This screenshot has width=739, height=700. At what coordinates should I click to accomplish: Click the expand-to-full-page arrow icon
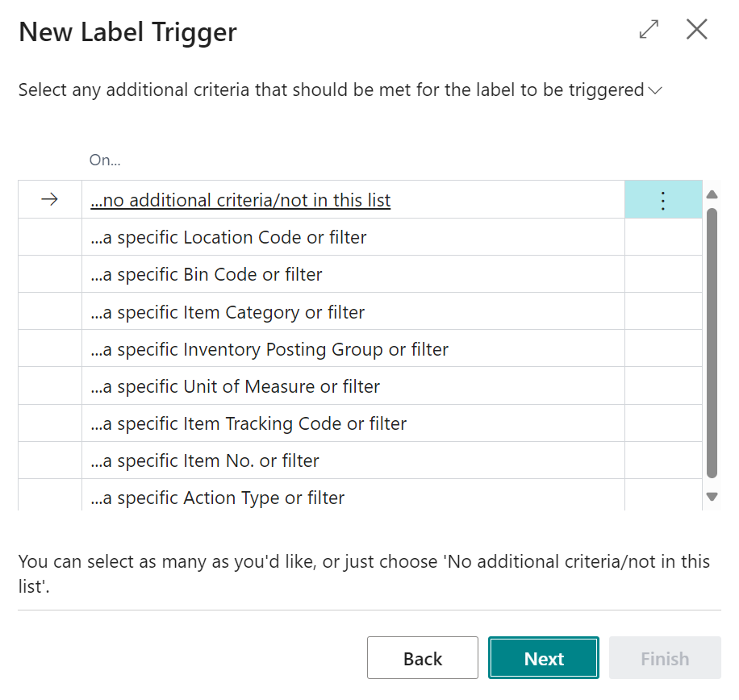click(648, 29)
